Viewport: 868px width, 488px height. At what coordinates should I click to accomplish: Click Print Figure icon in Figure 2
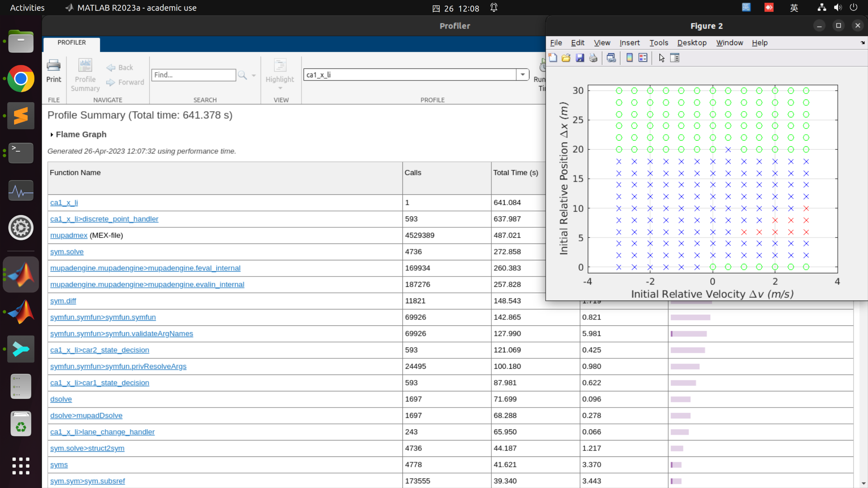[x=594, y=58]
